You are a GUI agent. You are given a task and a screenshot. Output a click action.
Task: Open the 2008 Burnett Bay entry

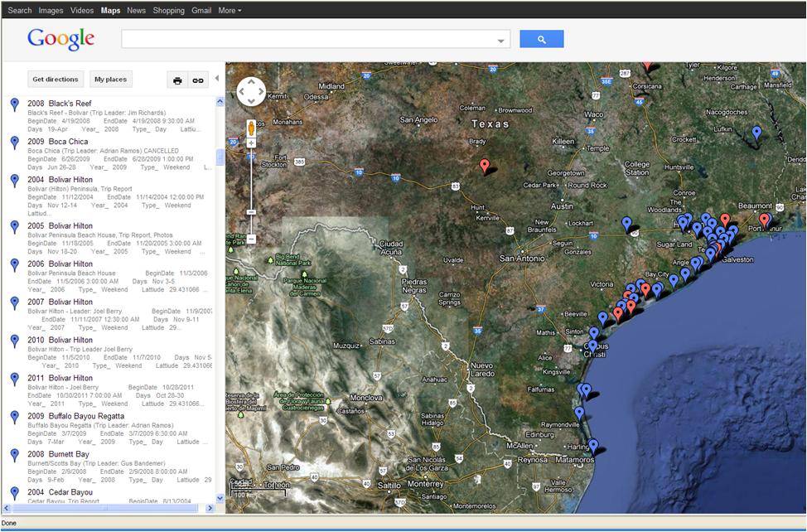tap(58, 454)
